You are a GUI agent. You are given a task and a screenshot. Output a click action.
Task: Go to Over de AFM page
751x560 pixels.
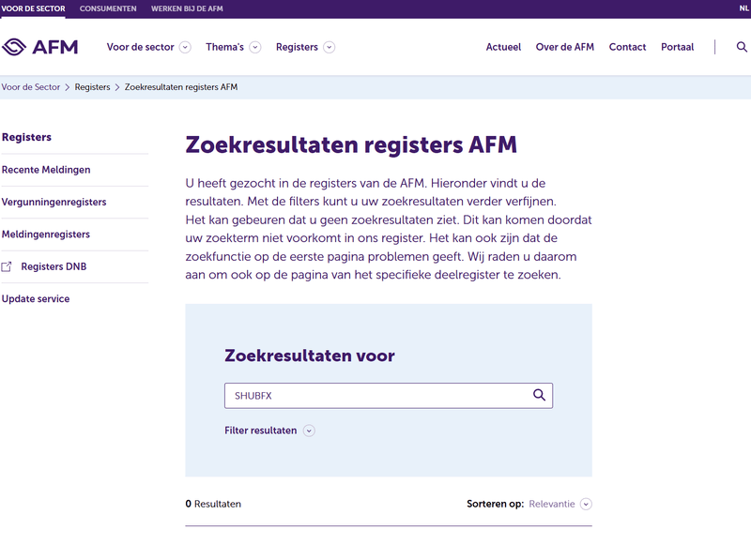[565, 47]
